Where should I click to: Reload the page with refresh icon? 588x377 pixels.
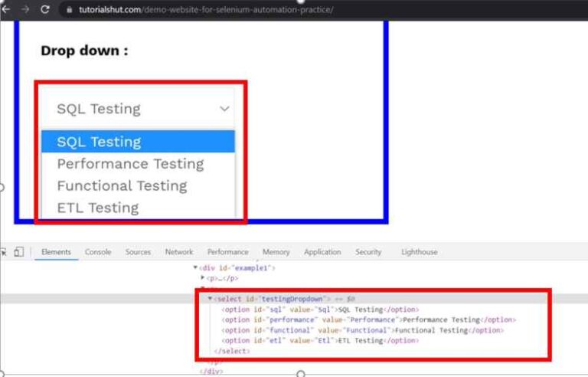point(45,9)
